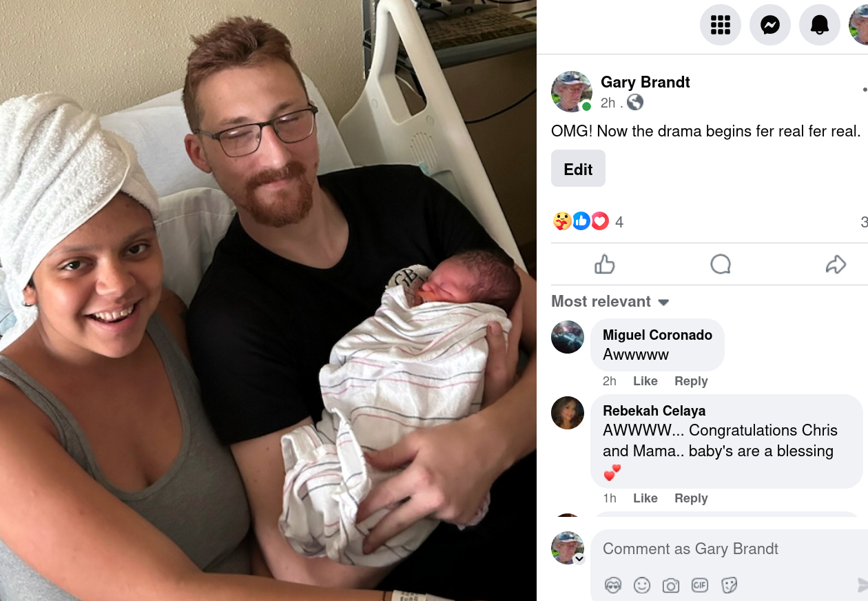868x601 pixels.
Task: Open the Facebook menu grid icon
Action: tap(720, 25)
